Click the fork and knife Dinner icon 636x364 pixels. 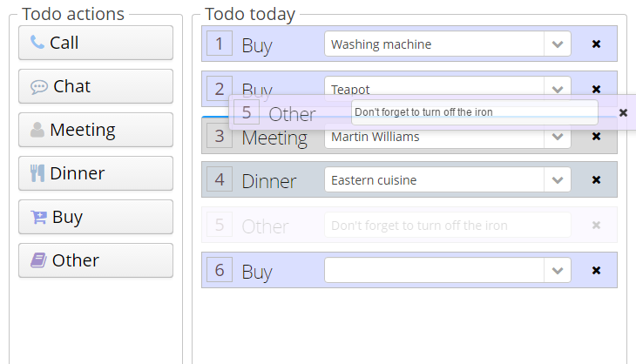(x=37, y=173)
